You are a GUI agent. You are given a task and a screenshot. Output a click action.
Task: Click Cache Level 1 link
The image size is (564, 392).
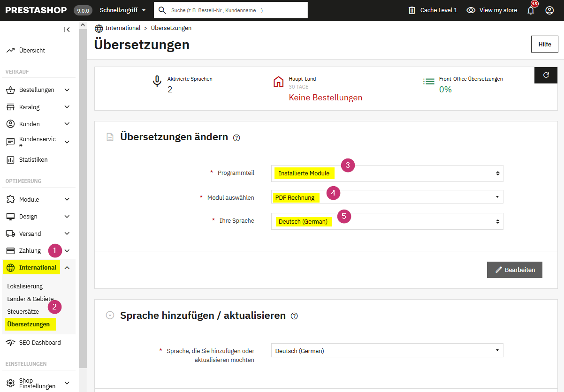tap(439, 10)
